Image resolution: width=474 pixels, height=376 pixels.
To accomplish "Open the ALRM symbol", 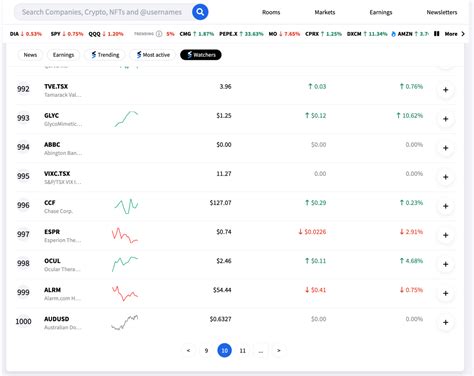I will point(52,290).
